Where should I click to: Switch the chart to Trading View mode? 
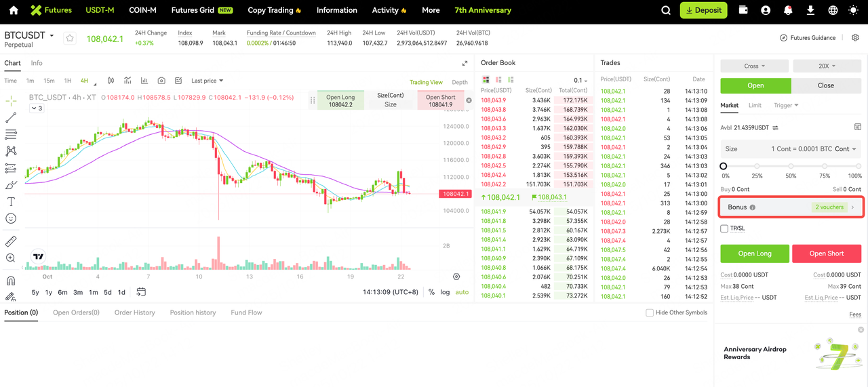pos(426,82)
